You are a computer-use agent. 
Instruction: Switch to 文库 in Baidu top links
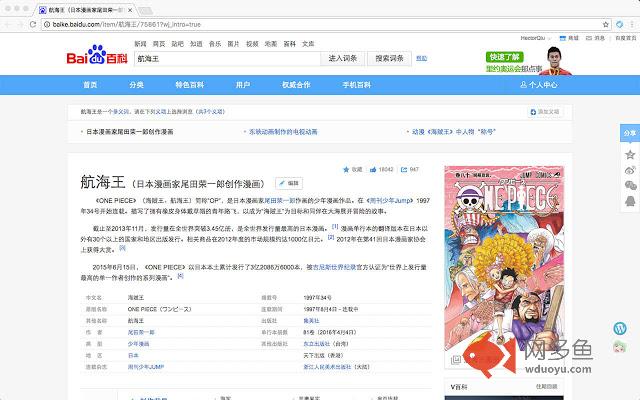coord(308,44)
